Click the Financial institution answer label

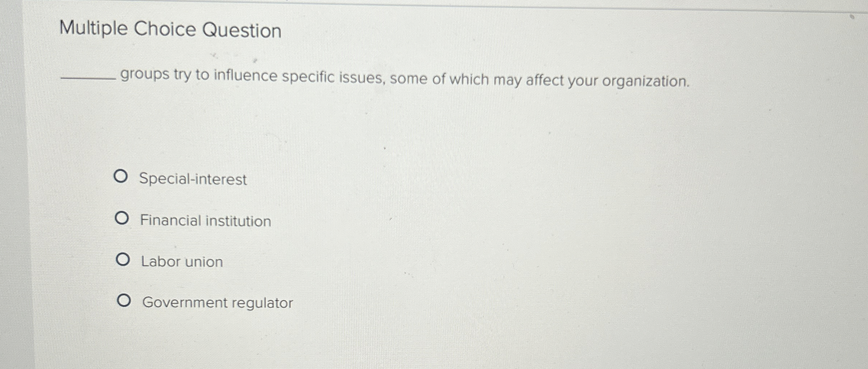(206, 221)
